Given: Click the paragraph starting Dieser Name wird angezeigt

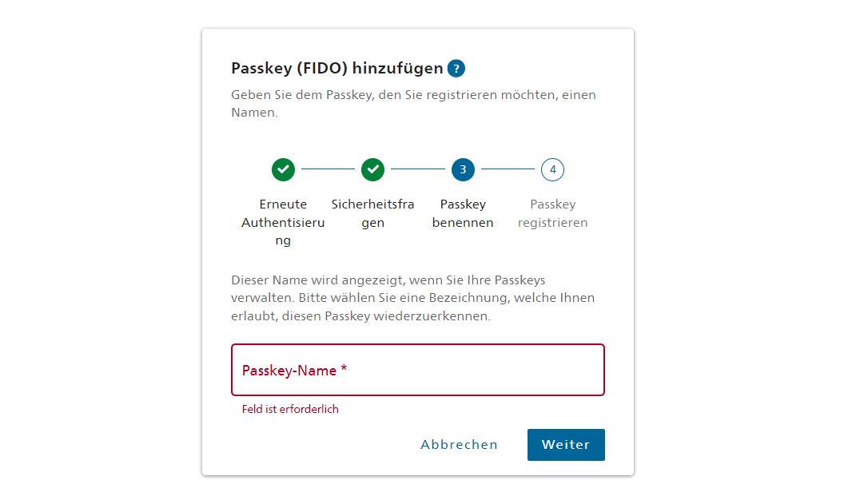Looking at the screenshot, I should [412, 298].
